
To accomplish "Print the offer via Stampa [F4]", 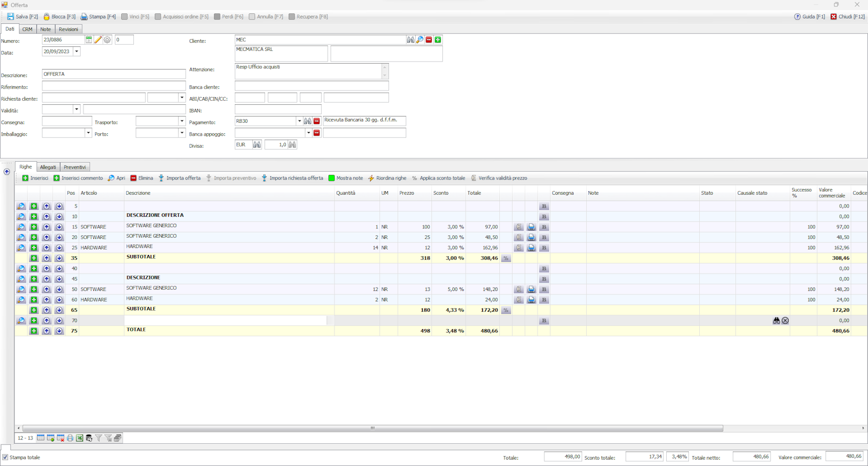I will pyautogui.click(x=98, y=17).
